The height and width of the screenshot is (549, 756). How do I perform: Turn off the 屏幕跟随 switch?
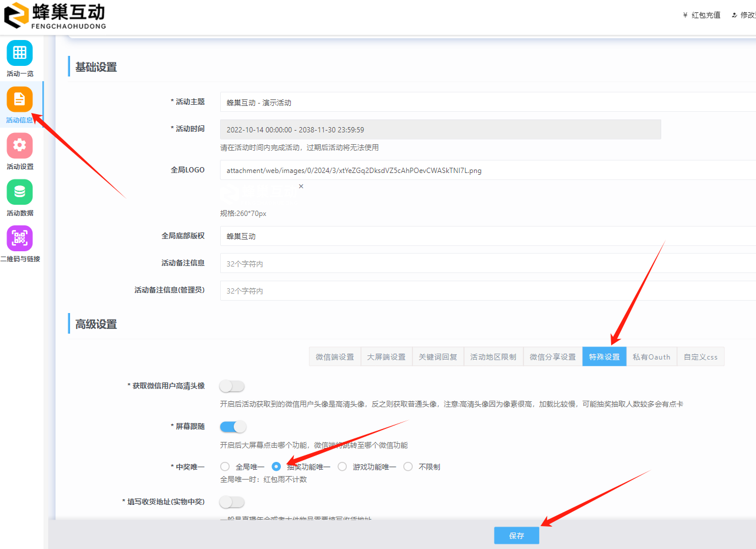click(x=233, y=427)
